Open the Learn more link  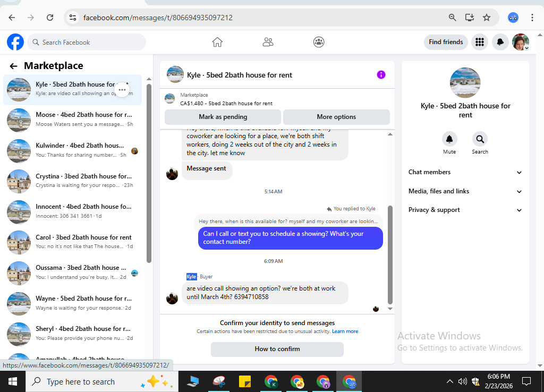[x=345, y=331]
